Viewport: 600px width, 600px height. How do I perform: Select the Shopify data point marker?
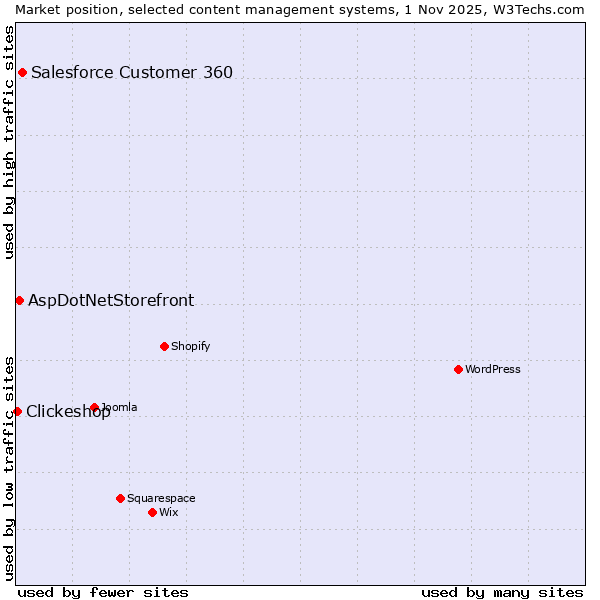[x=164, y=346]
